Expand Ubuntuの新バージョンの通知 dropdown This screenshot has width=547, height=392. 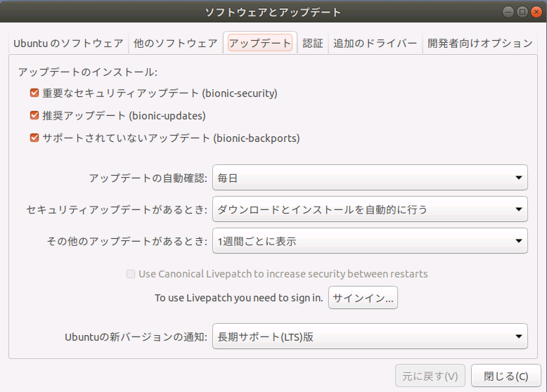[370, 337]
